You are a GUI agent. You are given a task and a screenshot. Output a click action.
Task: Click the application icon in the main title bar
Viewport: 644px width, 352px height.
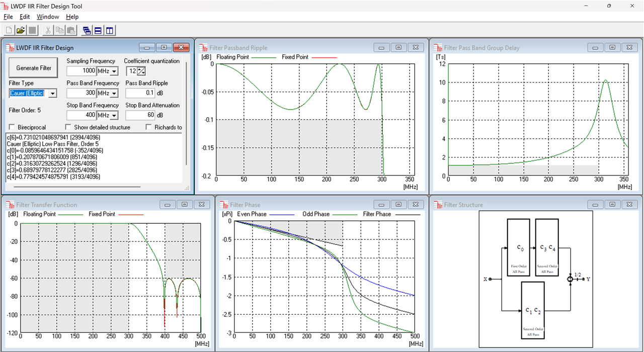pyautogui.click(x=6, y=6)
